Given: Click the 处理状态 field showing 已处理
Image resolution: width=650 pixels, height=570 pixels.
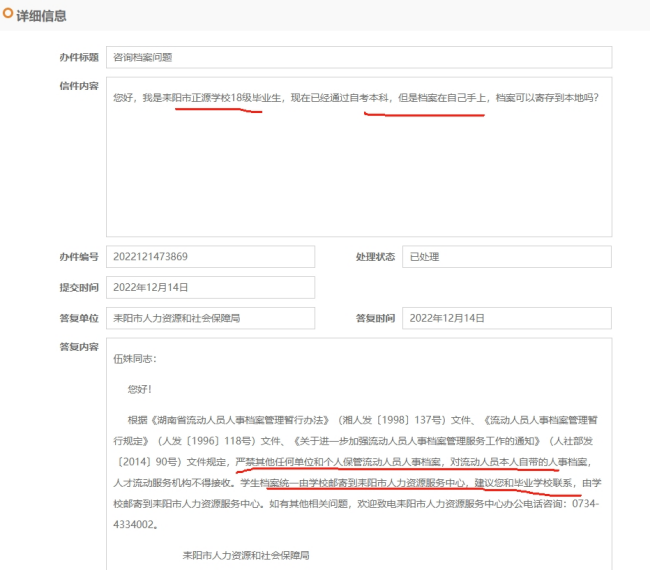Looking at the screenshot, I should [x=507, y=257].
